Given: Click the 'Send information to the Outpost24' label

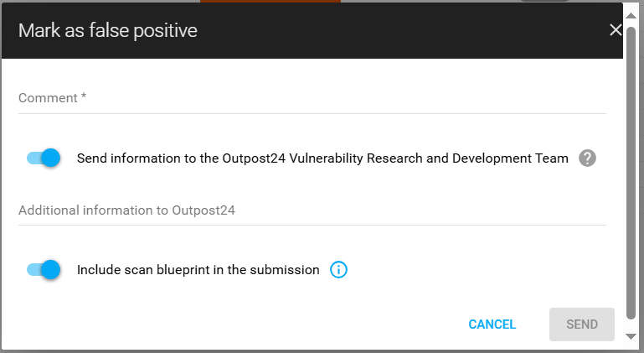Looking at the screenshot, I should 322,158.
